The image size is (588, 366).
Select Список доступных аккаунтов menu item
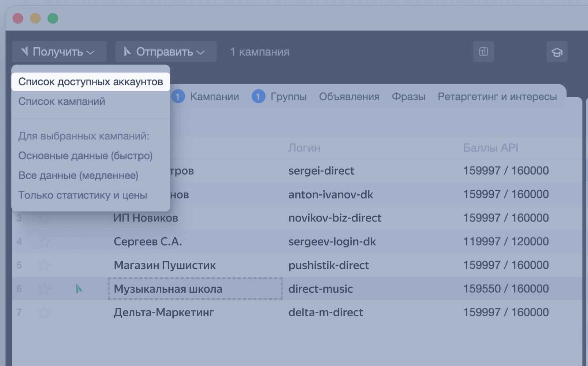[91, 82]
